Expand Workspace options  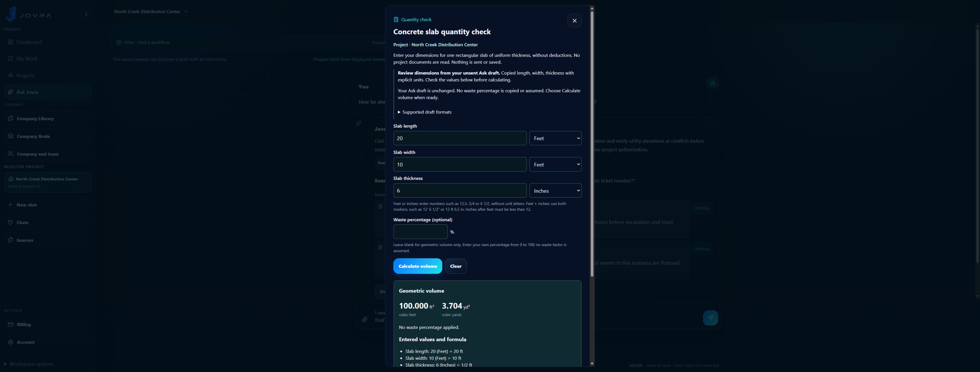click(28, 364)
